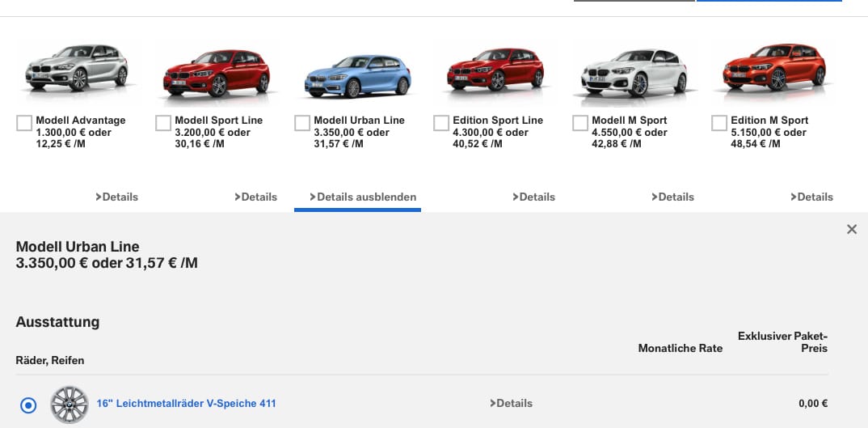Close the Modell Urban Line details panel

851,230
